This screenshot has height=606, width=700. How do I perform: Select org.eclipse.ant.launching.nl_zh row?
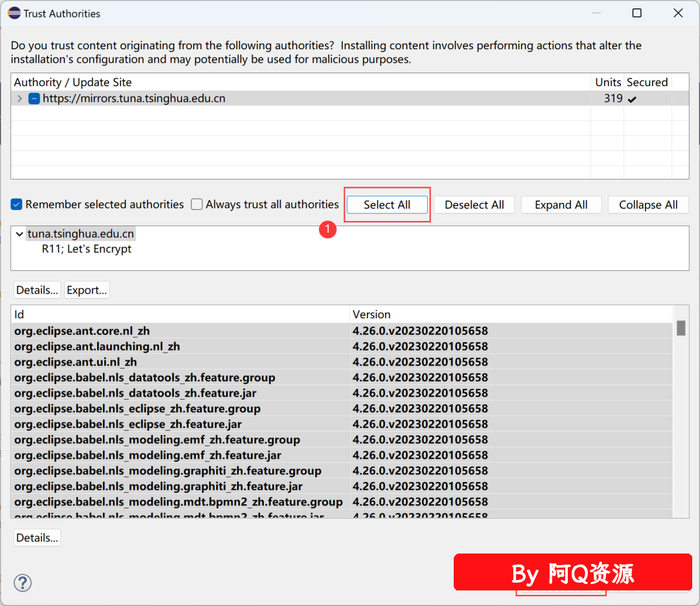point(342,347)
